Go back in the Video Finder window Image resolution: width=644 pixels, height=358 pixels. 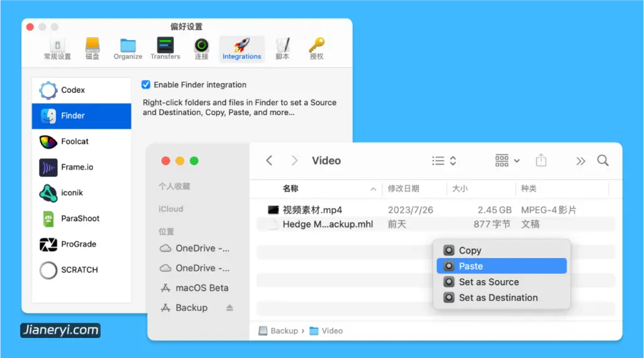click(x=269, y=160)
